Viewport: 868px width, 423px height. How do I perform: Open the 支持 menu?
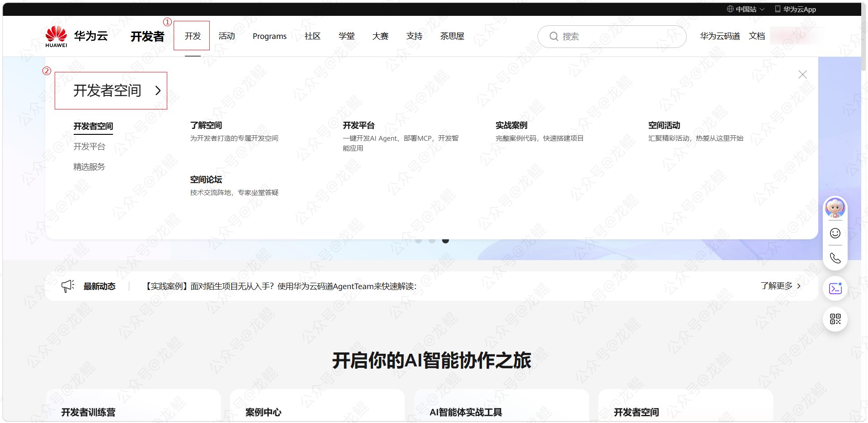pos(415,36)
